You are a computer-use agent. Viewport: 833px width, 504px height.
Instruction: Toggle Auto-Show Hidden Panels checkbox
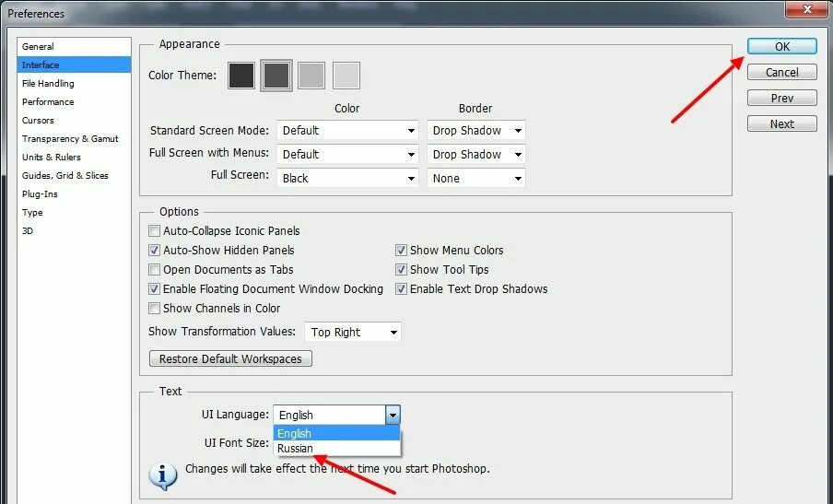click(154, 250)
